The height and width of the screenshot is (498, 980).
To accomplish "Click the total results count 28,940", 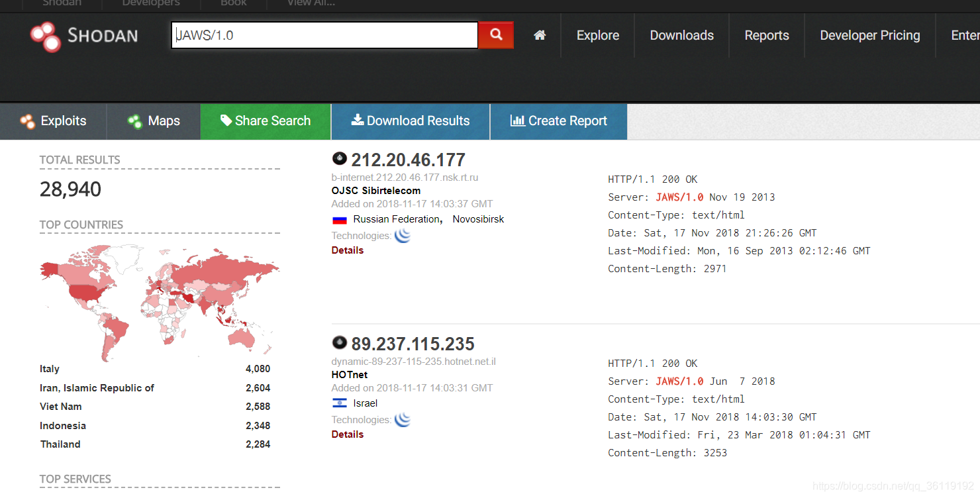I will point(70,189).
